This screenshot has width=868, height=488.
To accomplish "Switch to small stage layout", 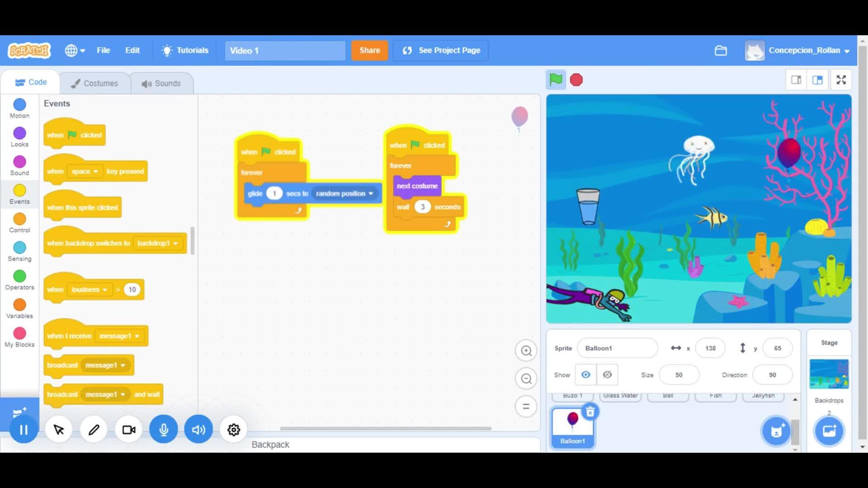I will click(x=796, y=80).
